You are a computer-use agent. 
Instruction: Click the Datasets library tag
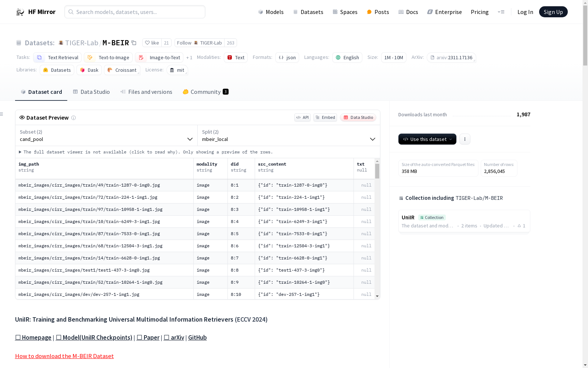(57, 70)
